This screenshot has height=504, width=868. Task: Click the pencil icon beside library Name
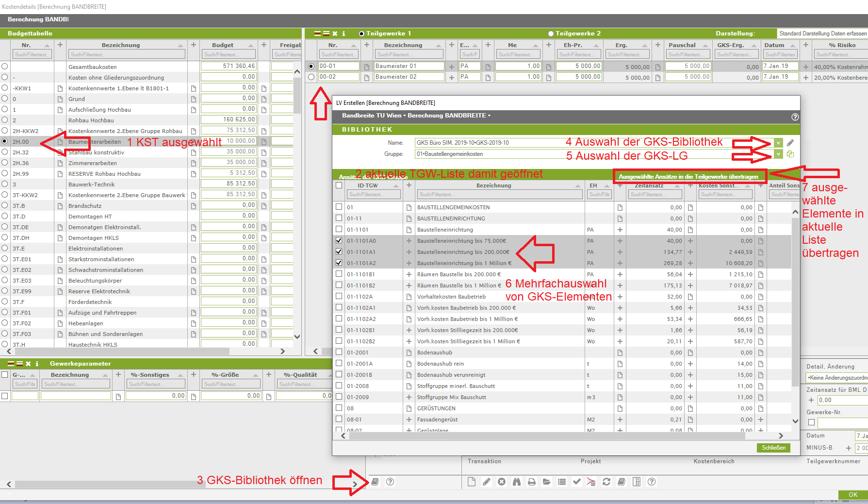pos(790,143)
